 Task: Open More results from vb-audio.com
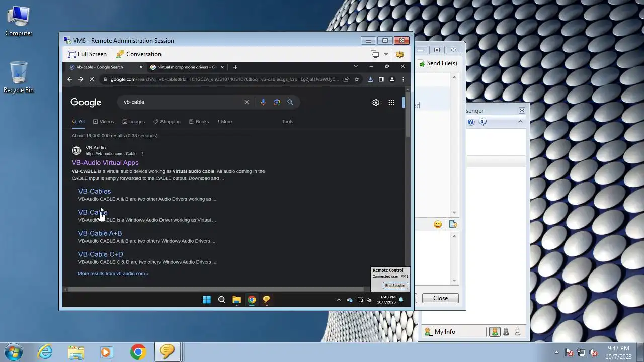click(113, 274)
